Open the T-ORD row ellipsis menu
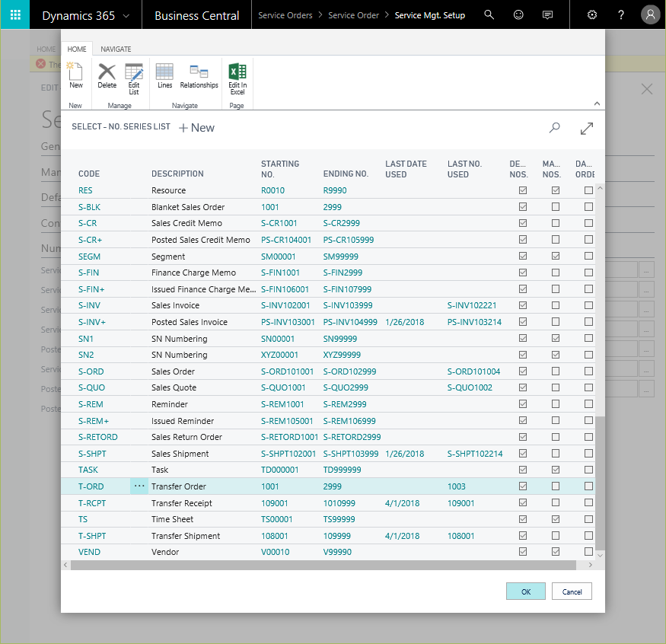 point(139,486)
